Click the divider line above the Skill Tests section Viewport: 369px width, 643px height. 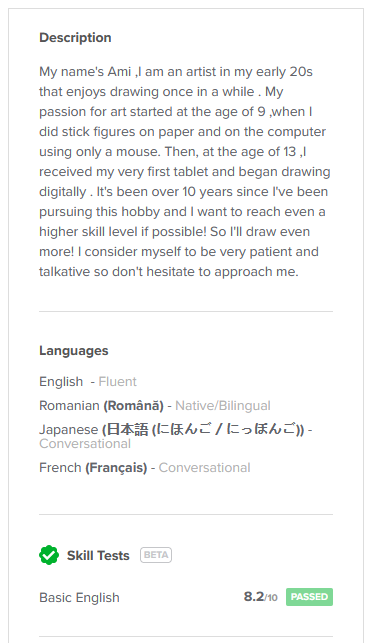[186, 514]
